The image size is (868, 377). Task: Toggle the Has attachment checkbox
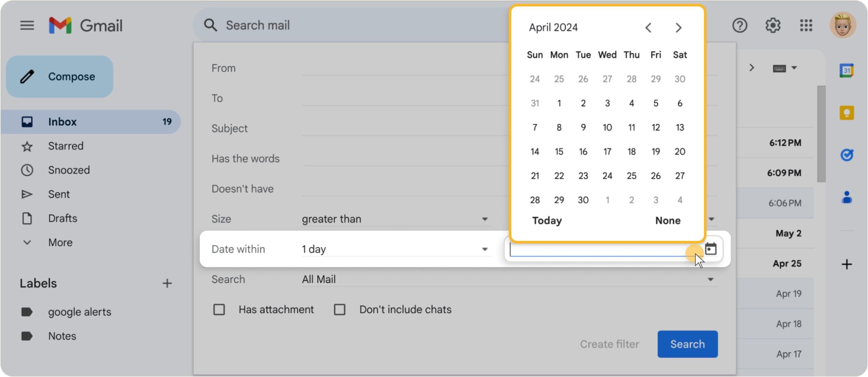point(219,309)
